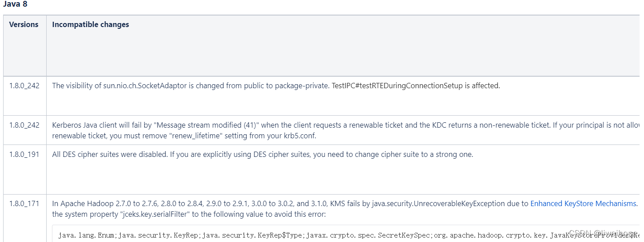
Task: Open the Enhanced KeyStore Mechanisms link
Action: pos(583,203)
